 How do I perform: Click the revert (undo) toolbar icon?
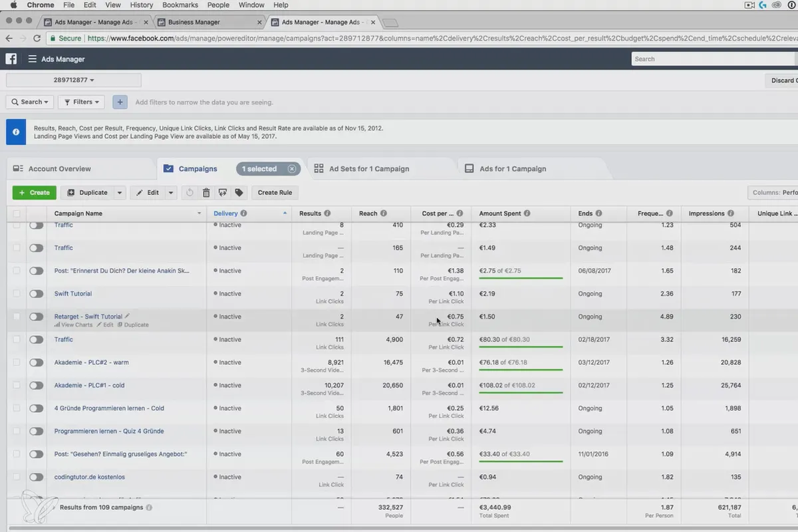190,193
